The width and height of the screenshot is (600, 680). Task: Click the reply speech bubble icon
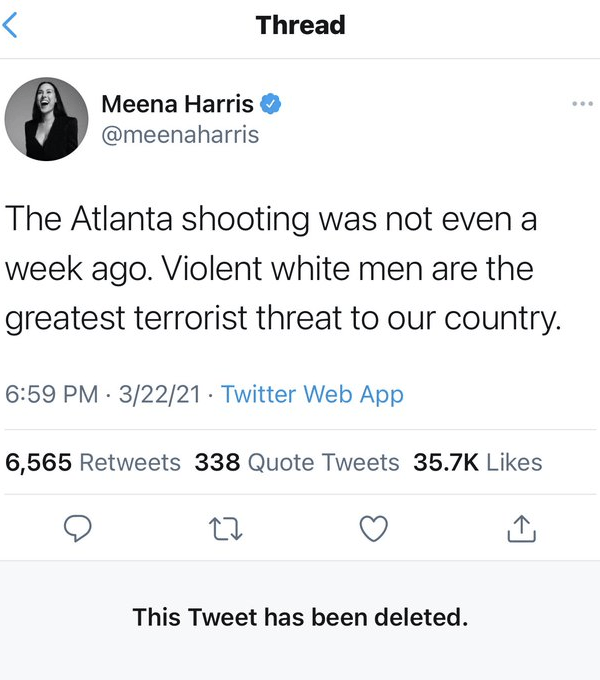point(78,528)
